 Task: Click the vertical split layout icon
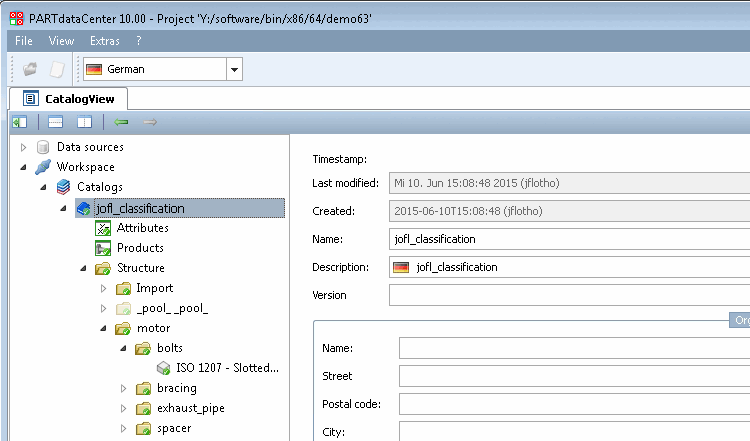[84, 122]
